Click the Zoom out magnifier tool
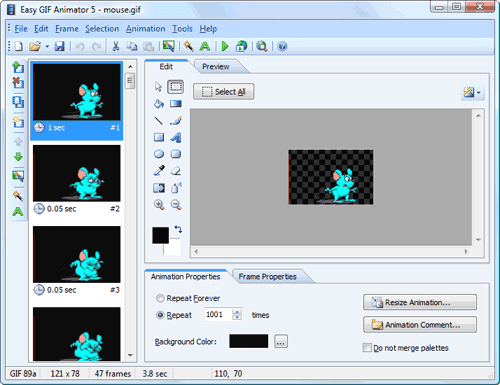Screen dimensions: 500x385 click(x=176, y=205)
